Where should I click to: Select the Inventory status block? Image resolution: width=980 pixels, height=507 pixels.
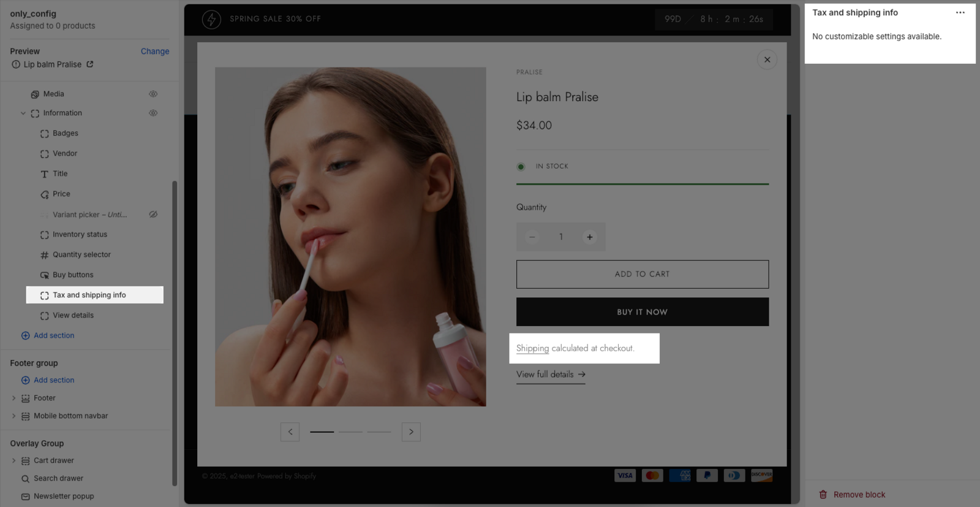pyautogui.click(x=80, y=235)
